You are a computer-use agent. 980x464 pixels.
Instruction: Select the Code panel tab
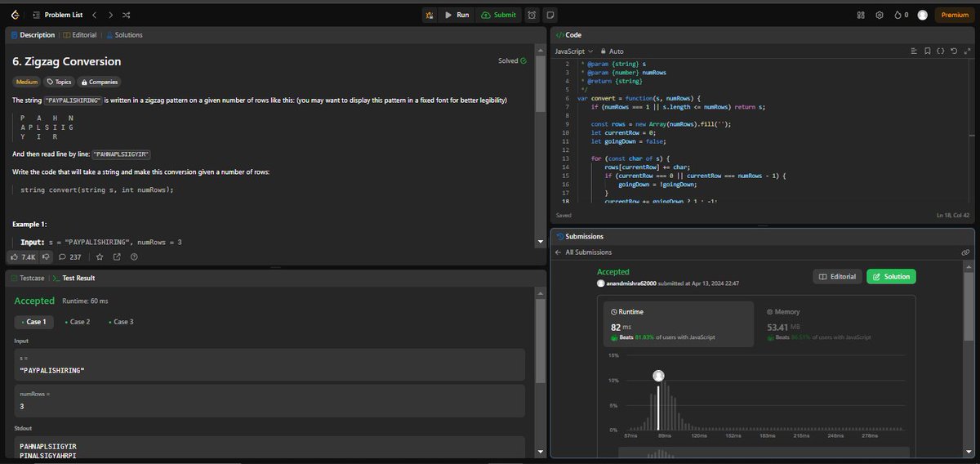point(568,35)
